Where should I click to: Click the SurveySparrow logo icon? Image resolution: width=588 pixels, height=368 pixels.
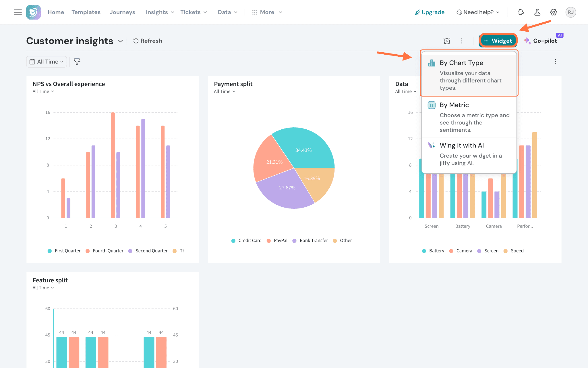(x=33, y=12)
